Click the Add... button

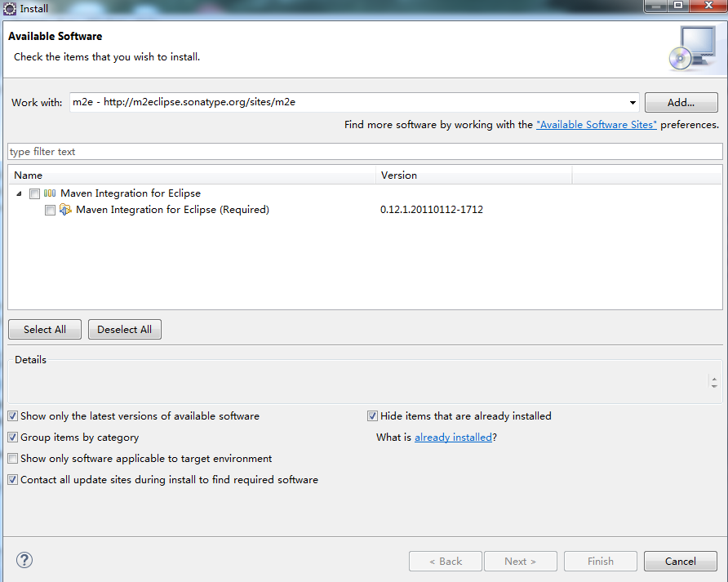click(681, 103)
